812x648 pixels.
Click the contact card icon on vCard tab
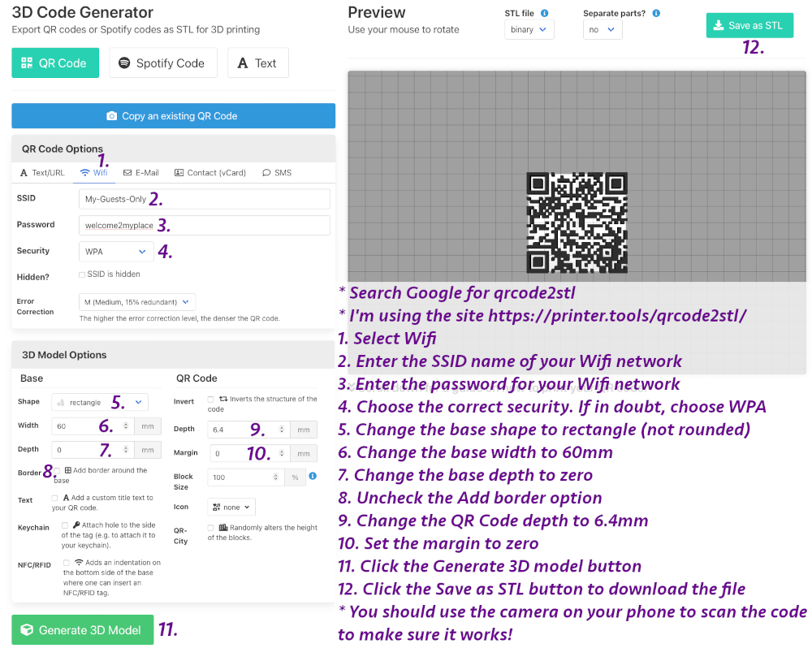point(179,173)
